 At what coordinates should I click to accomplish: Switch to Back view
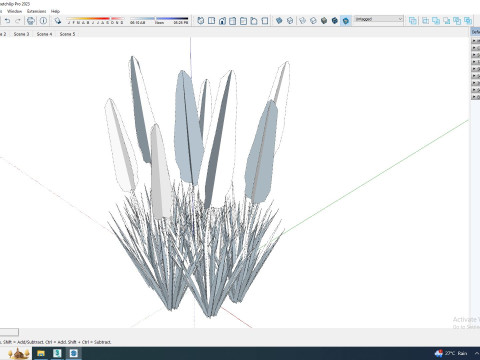point(243,21)
